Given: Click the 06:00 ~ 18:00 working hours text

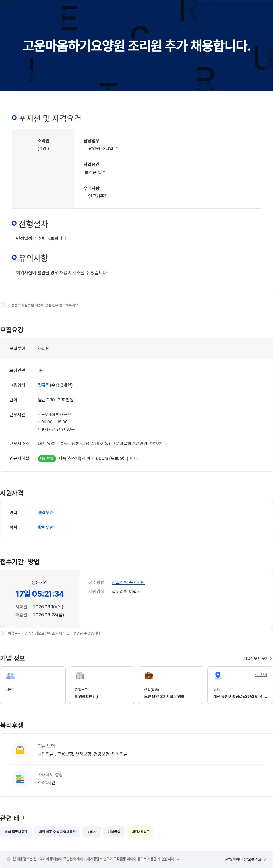Looking at the screenshot, I should pyautogui.click(x=54, y=422).
